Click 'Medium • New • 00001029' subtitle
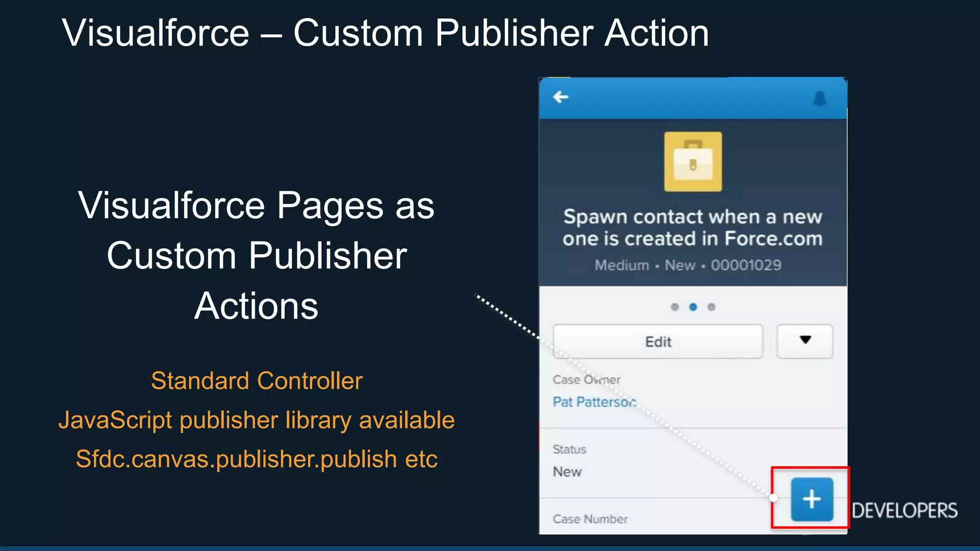 [688, 265]
